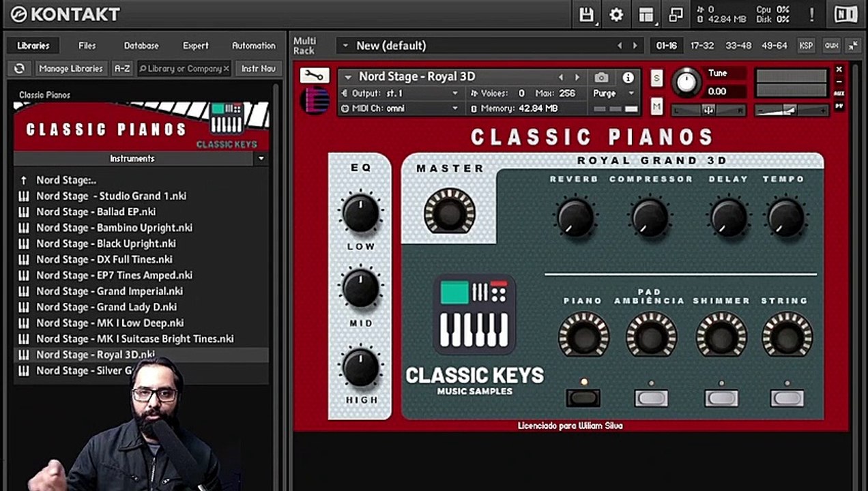Image resolution: width=868 pixels, height=491 pixels.
Task: Click Manage Libraries button
Action: pyautogui.click(x=70, y=68)
